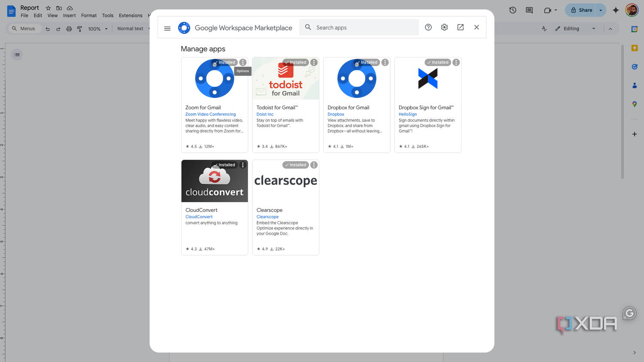644x362 pixels.
Task: Click Installed badge on Todoist card
Action: coord(295,63)
